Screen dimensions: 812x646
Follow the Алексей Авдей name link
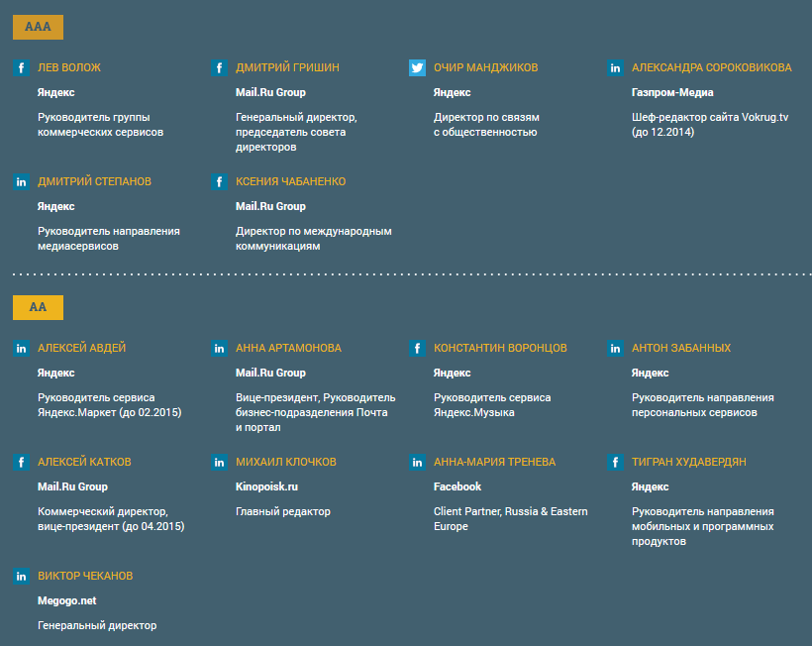click(x=81, y=348)
